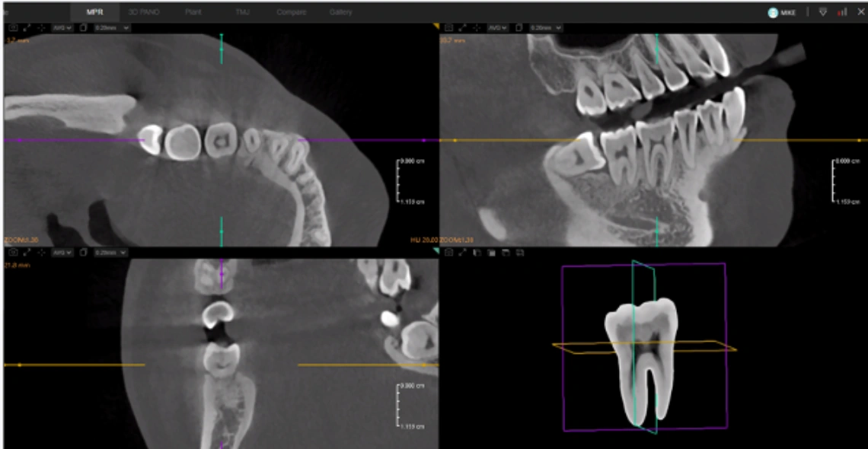Click fourth icon in 3D view toolbar
This screenshot has width=868, height=449.
490,252
